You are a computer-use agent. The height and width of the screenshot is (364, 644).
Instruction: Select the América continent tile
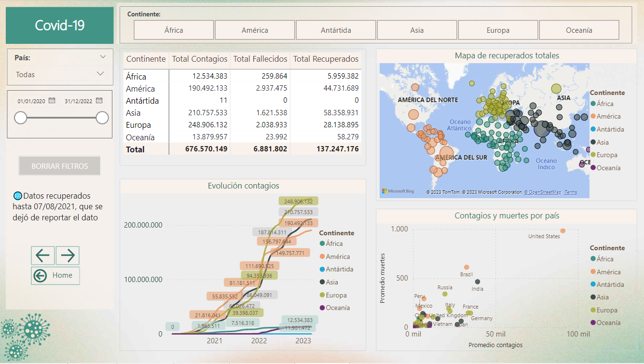pyautogui.click(x=255, y=30)
